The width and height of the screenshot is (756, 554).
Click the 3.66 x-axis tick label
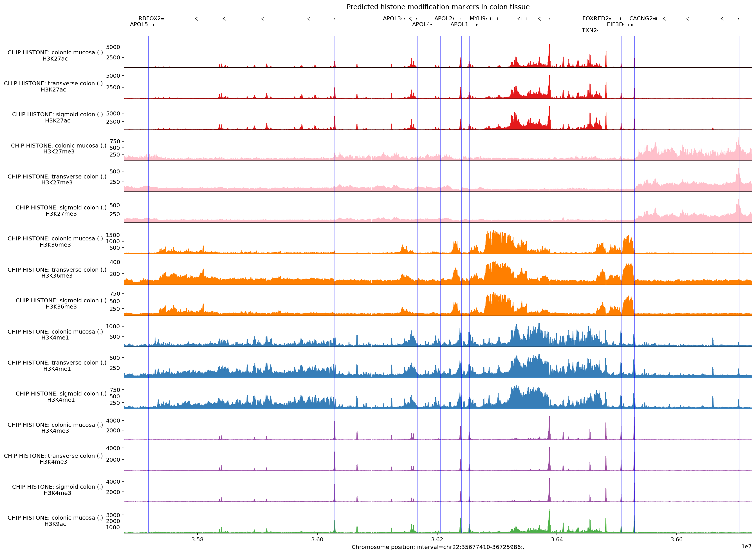click(677, 540)
